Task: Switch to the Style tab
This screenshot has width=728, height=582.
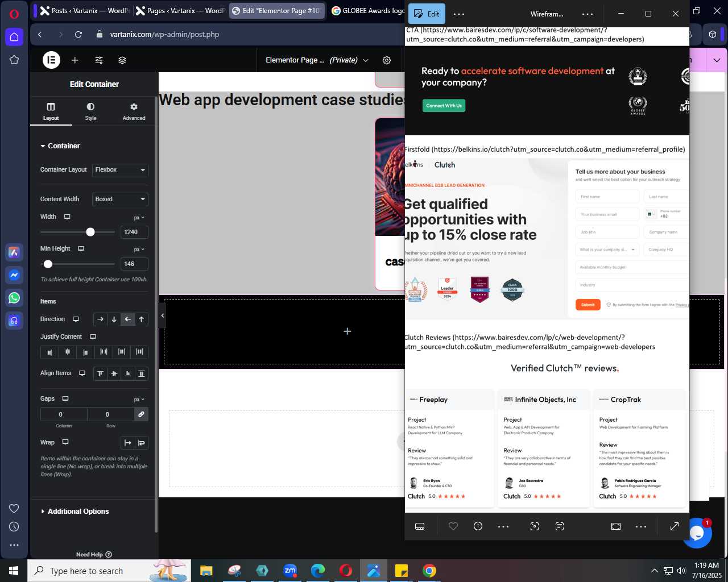Action: pyautogui.click(x=90, y=111)
